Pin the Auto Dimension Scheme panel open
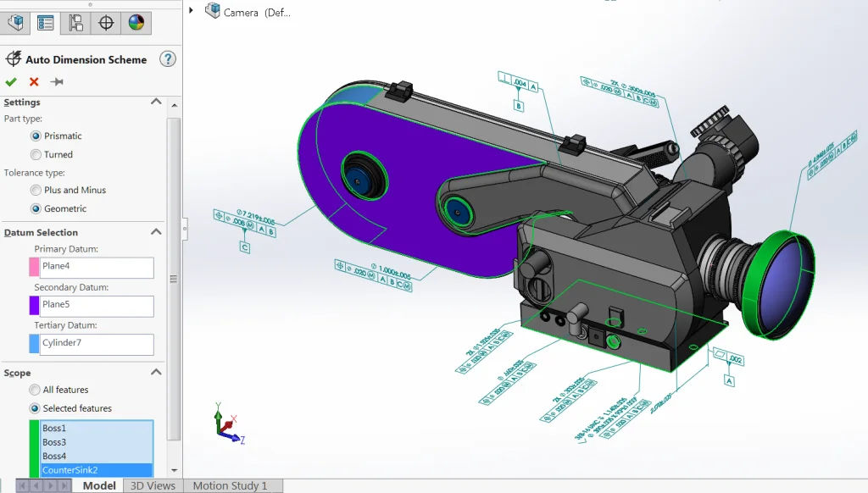 pyautogui.click(x=58, y=81)
